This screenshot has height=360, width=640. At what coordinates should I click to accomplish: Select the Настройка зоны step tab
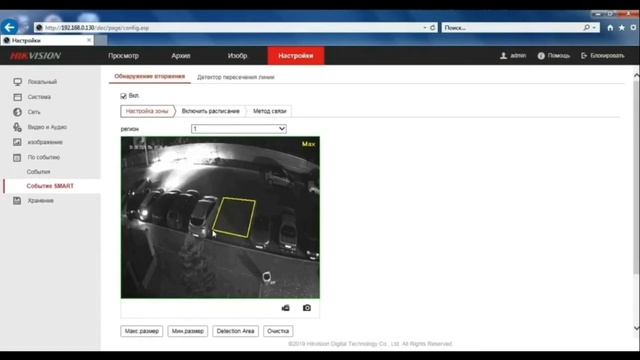tap(147, 111)
